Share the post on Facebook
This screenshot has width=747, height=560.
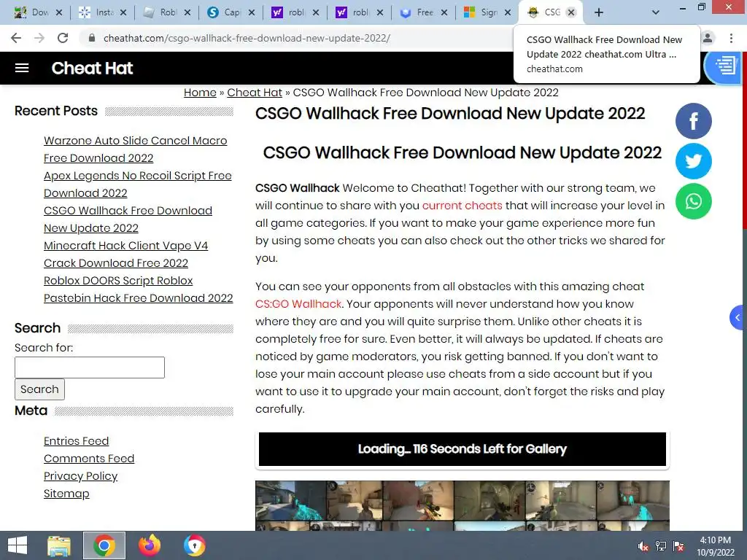[694, 121]
